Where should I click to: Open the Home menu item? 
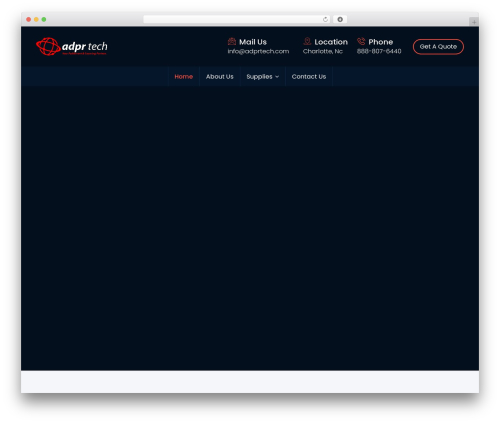click(x=184, y=77)
